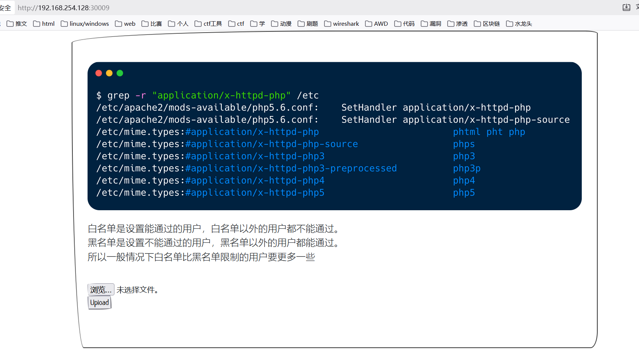Open the 学 bookmark folder

click(x=258, y=23)
